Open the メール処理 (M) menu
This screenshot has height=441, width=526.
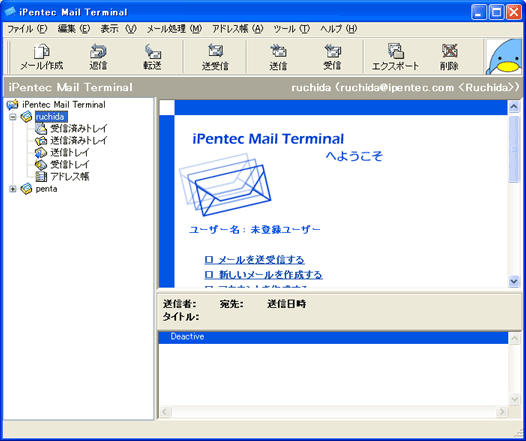tap(174, 29)
